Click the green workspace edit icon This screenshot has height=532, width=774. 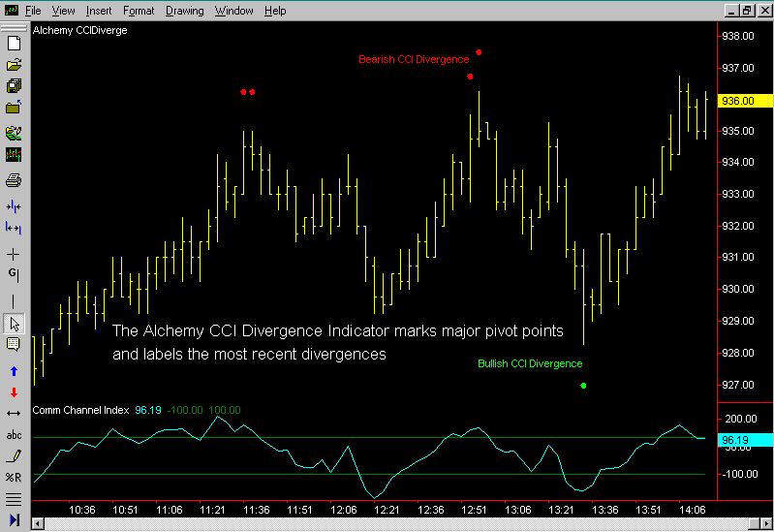14,133
